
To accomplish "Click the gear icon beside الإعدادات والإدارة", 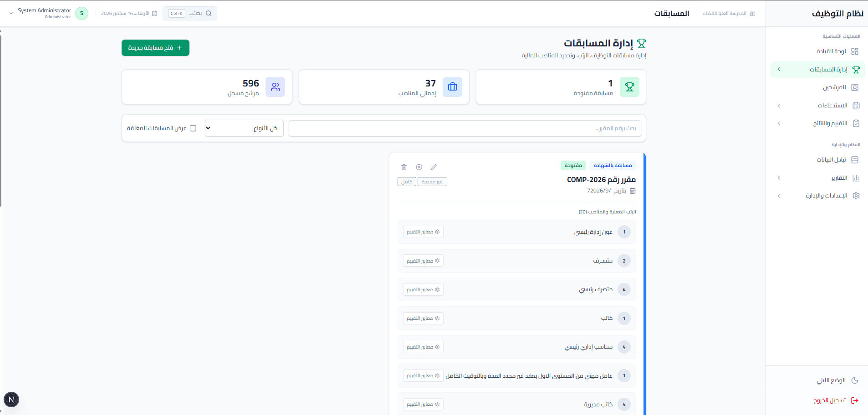I will coord(856,196).
